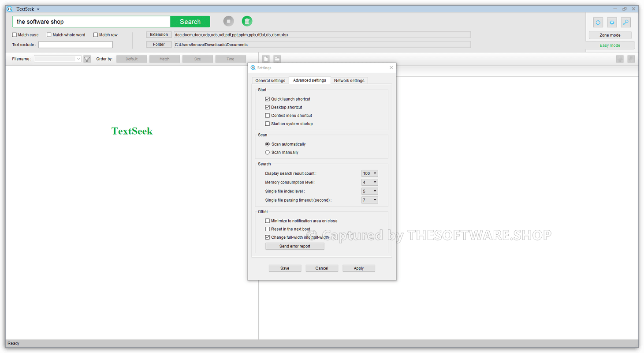
Task: Switch to Zone mode
Action: tap(610, 35)
